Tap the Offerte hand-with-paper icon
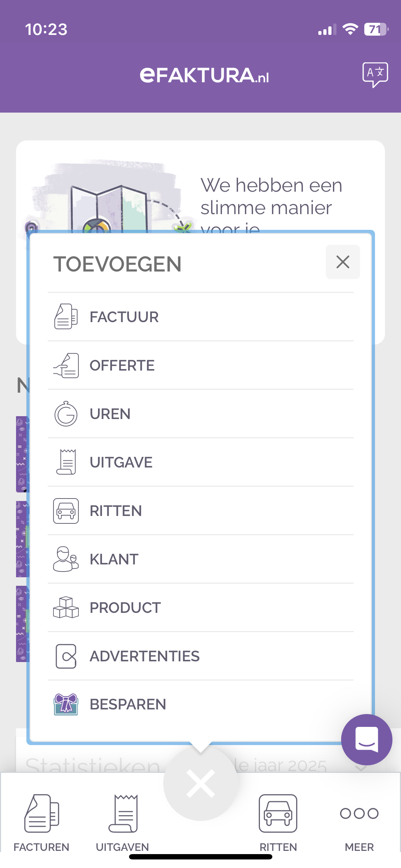This screenshot has height=868, width=401. [x=66, y=365]
